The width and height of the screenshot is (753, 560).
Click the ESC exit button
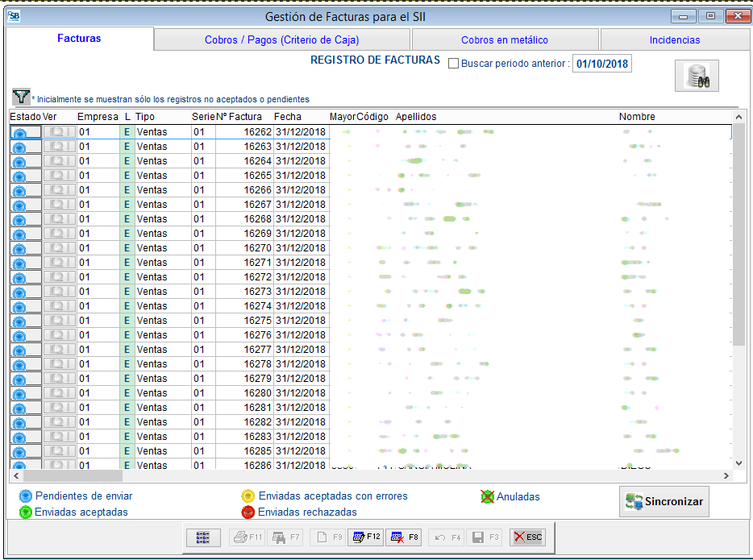point(527,537)
